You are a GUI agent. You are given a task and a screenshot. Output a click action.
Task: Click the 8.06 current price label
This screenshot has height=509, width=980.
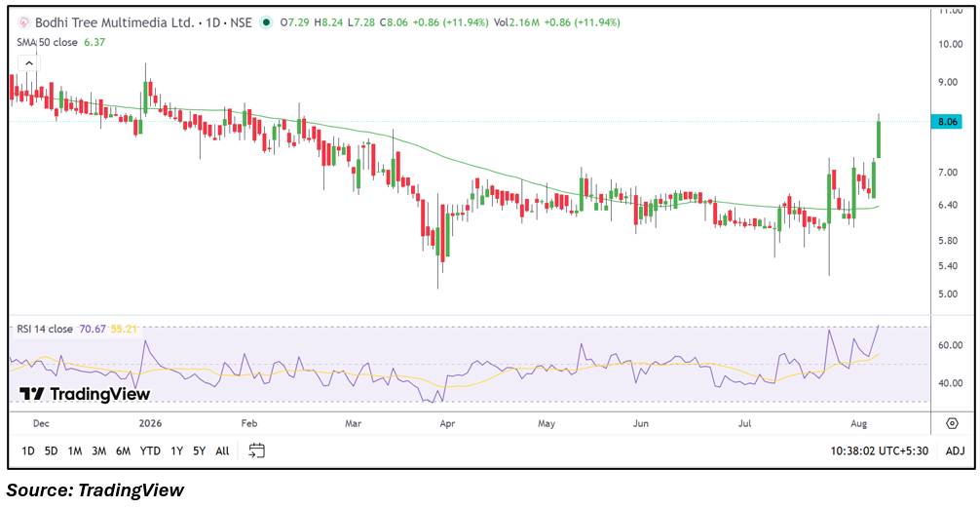click(948, 121)
